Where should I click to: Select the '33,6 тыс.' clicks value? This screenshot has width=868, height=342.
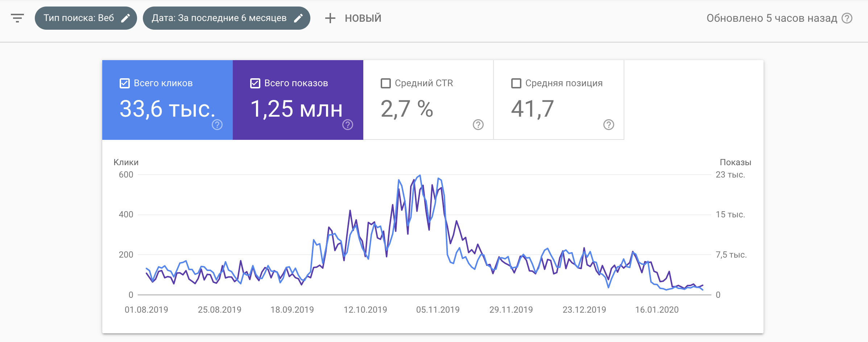point(167,109)
